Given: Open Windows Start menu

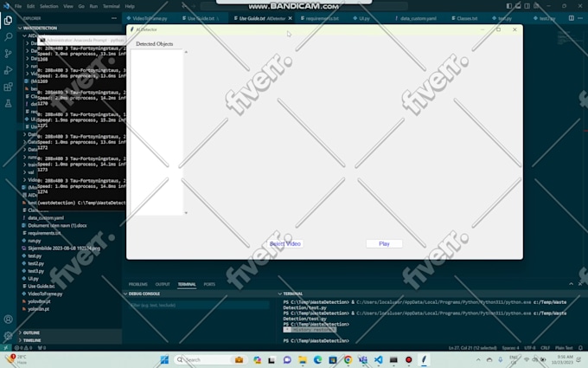Looking at the screenshot, I should pos(164,359).
